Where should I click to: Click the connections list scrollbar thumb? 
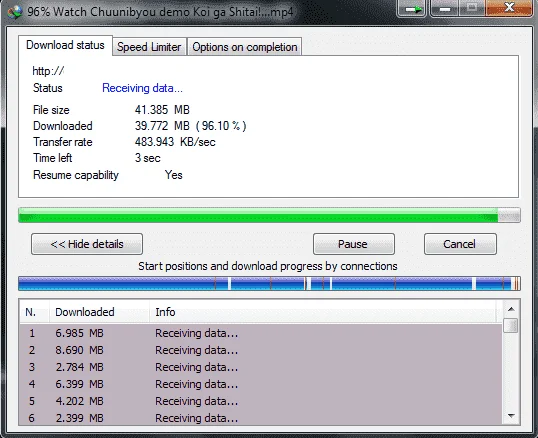(511, 325)
